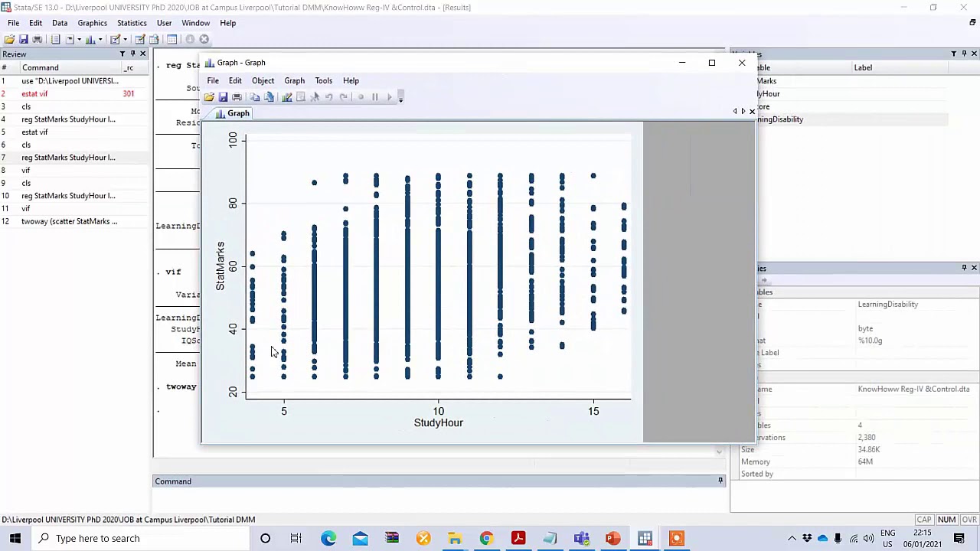Filter commands icon in Review panel

[122, 54]
